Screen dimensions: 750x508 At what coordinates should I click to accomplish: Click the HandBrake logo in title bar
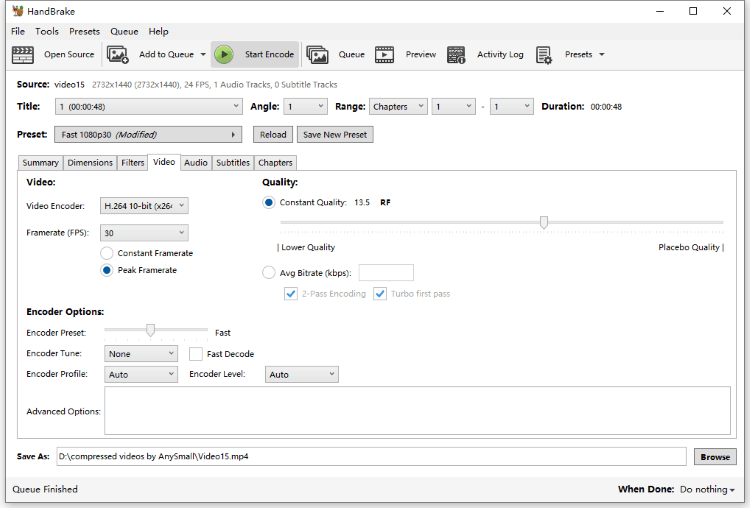coord(18,11)
